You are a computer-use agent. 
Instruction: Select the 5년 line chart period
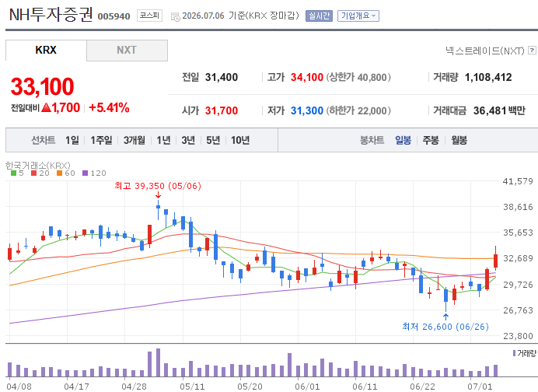tap(213, 140)
